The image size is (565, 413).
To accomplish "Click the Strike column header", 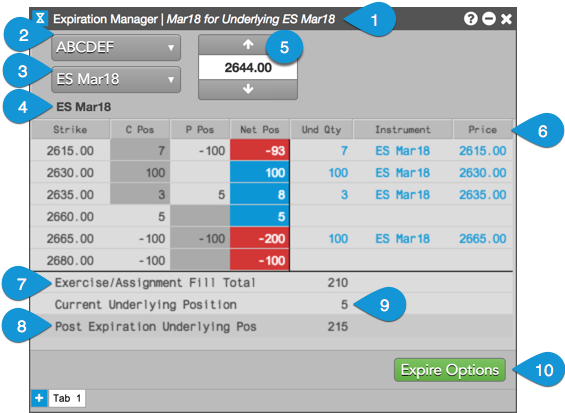I will pos(70,130).
